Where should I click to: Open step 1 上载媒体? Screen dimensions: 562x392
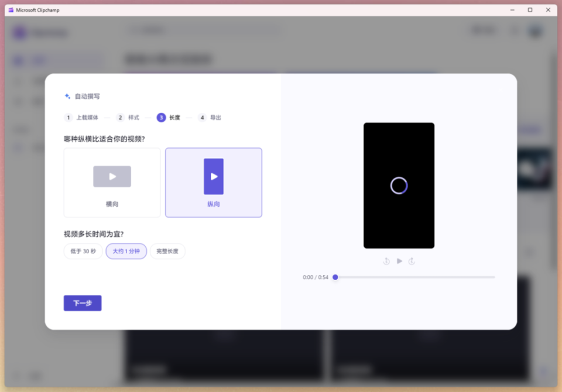[83, 118]
